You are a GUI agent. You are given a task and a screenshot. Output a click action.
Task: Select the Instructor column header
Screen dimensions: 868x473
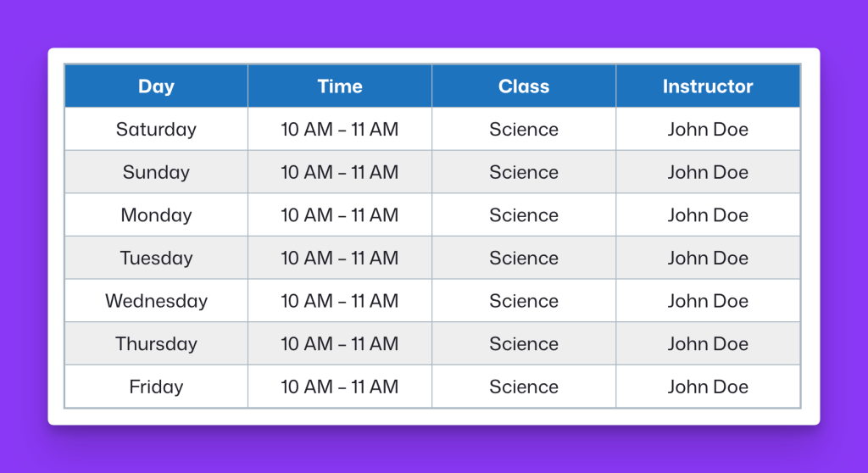click(x=708, y=86)
